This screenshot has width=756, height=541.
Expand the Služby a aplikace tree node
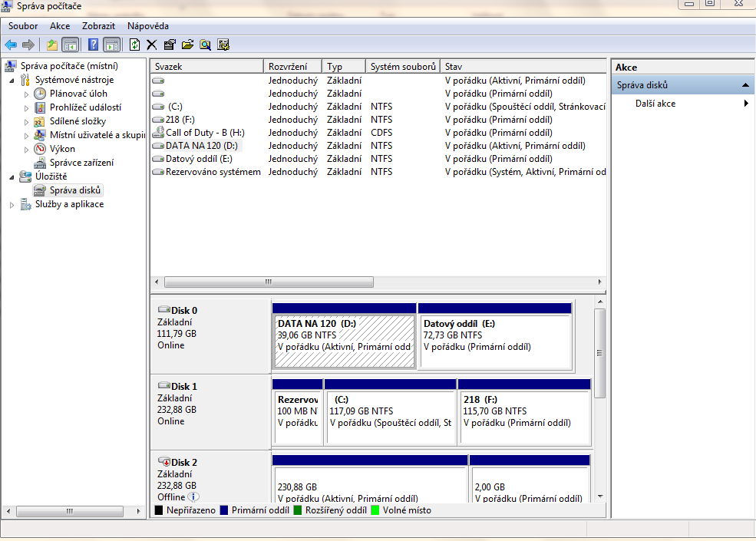click(12, 205)
